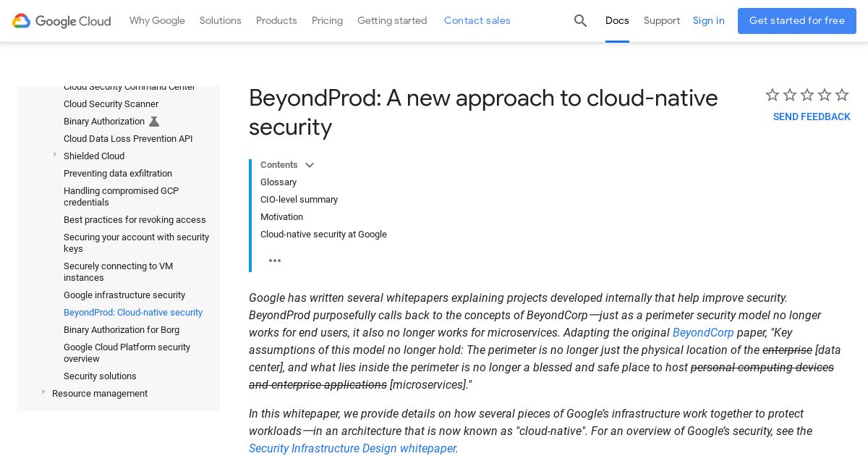This screenshot has height=456, width=868.
Task: Click the Google Cloud logo
Action: 61,21
